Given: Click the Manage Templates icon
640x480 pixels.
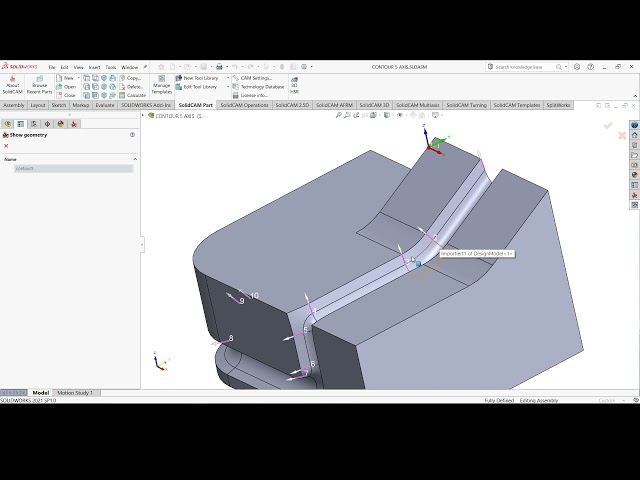Looking at the screenshot, I should click(162, 85).
